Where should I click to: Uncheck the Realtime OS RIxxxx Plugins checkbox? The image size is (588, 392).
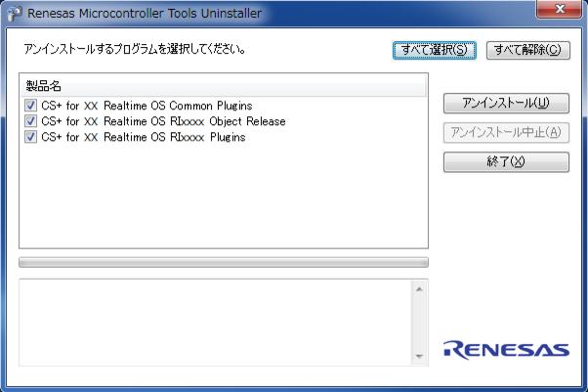coord(31,138)
